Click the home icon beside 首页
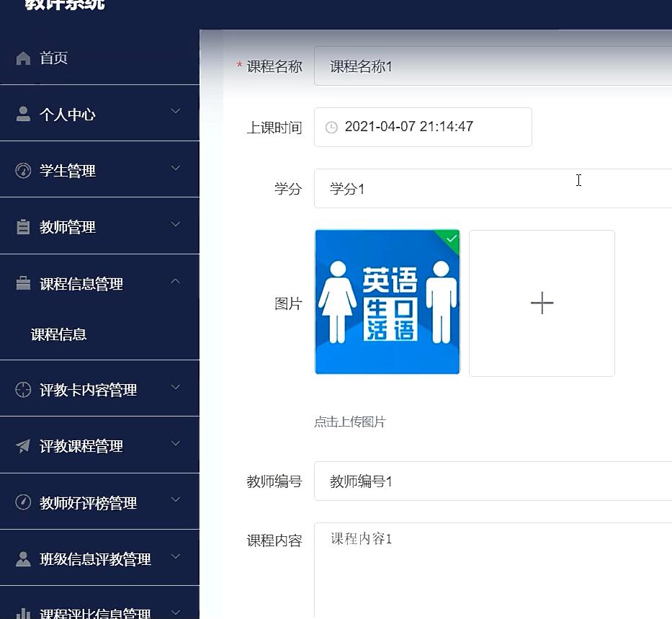672x619 pixels. pos(23,58)
